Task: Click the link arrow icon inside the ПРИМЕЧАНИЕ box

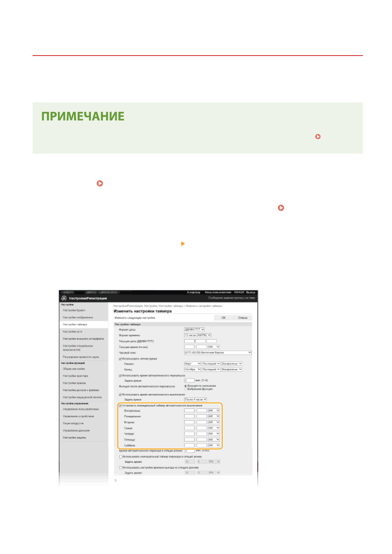Action: click(x=318, y=137)
